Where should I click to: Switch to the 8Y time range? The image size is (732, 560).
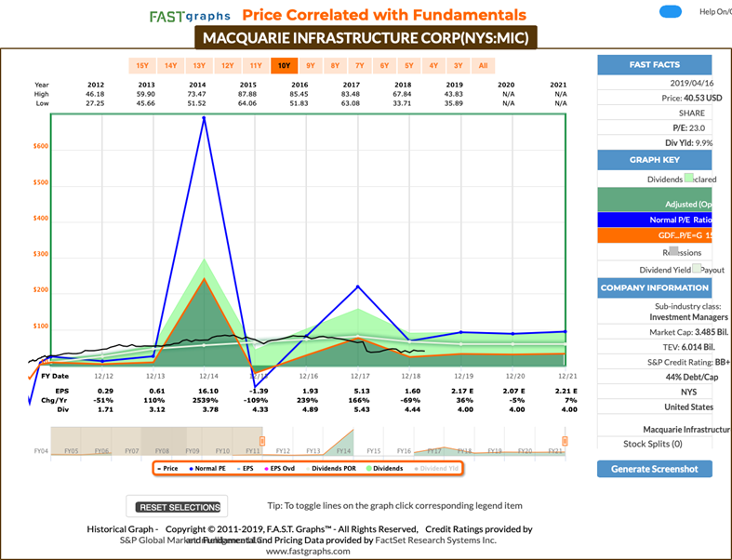click(x=335, y=66)
